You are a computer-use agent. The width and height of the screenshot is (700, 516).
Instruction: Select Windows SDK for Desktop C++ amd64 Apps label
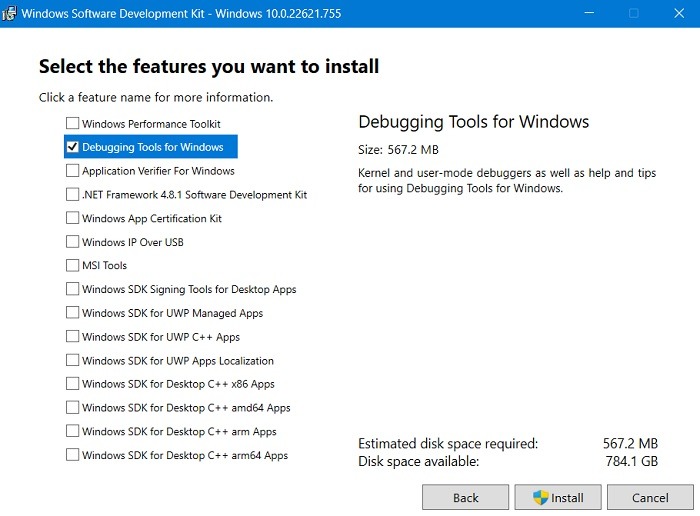tap(186, 408)
